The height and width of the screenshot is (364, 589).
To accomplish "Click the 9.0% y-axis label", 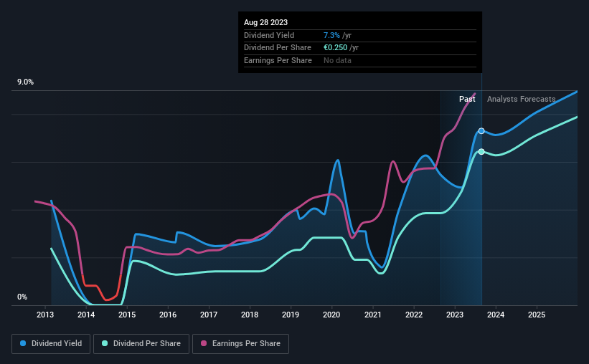I will pyautogui.click(x=25, y=82).
